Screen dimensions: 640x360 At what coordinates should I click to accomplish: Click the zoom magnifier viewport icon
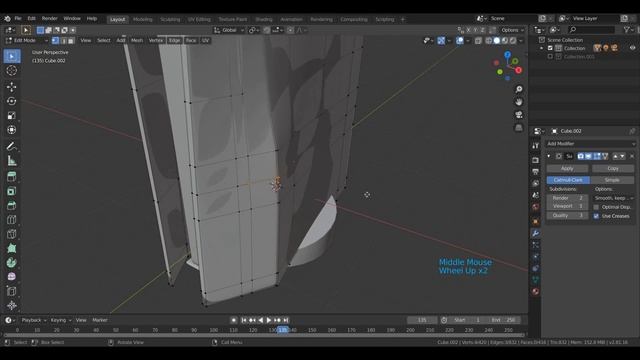click(519, 89)
